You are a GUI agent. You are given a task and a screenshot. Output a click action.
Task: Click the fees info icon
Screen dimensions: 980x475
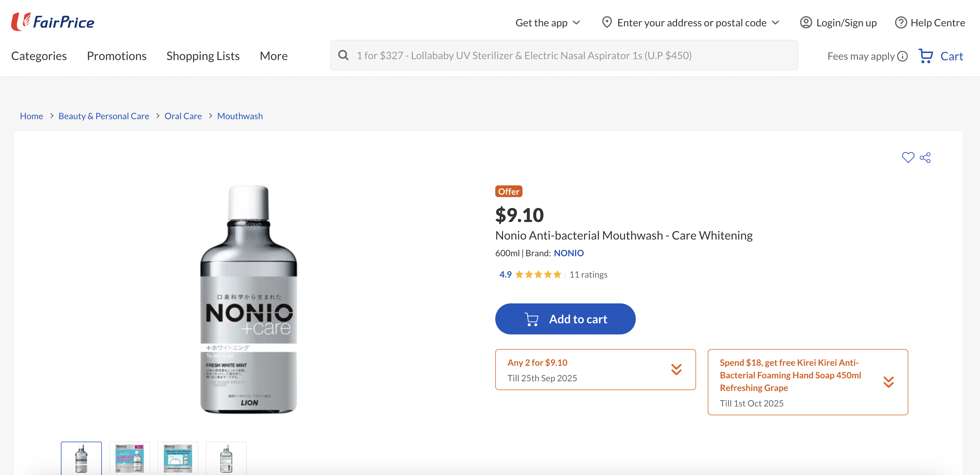902,56
